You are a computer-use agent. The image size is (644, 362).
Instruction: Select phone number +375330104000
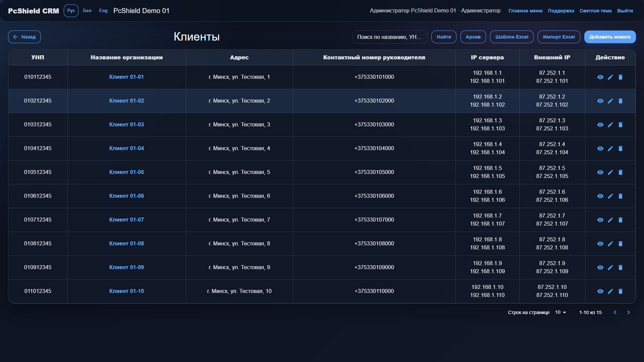[x=374, y=148]
